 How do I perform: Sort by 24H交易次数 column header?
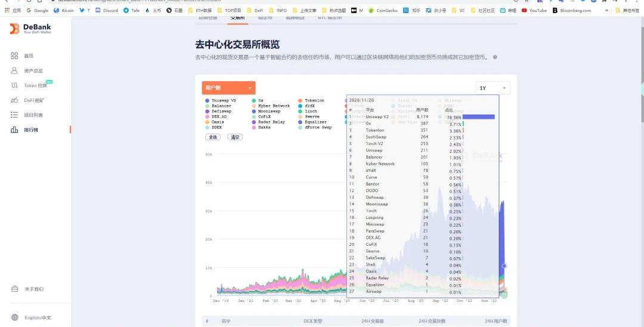432,321
